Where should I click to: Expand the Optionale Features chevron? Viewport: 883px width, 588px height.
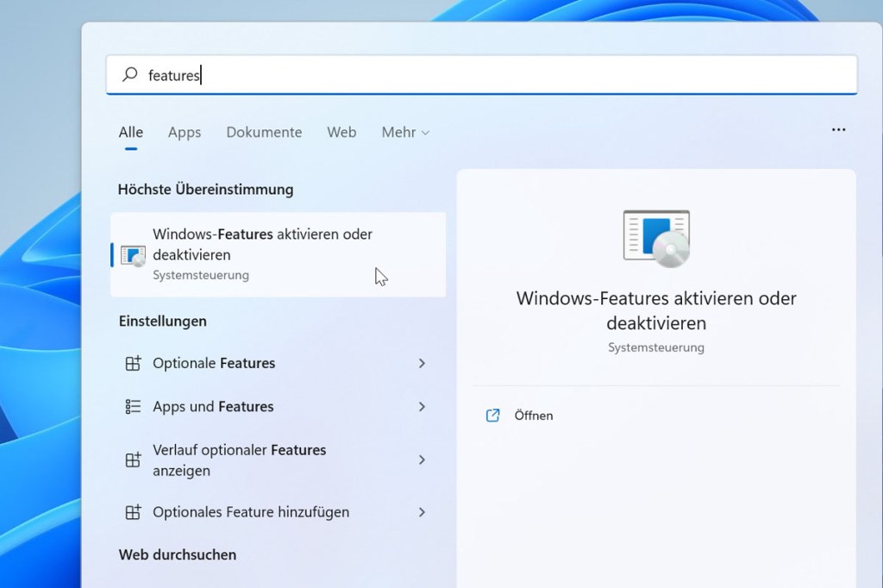(x=422, y=363)
